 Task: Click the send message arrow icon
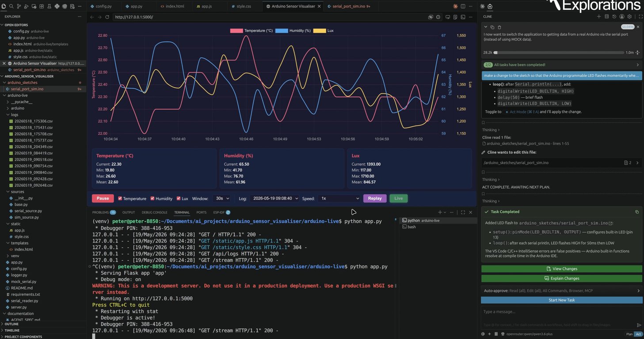tap(639, 325)
